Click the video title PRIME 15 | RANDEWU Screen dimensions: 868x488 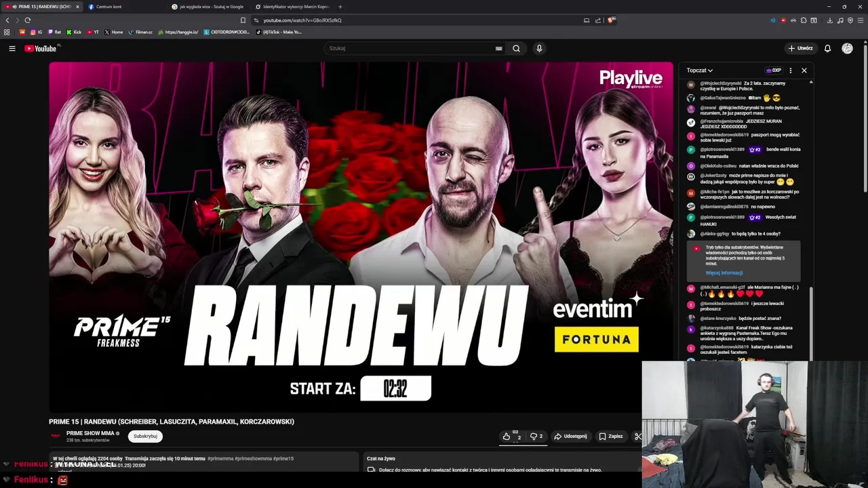coord(172,422)
